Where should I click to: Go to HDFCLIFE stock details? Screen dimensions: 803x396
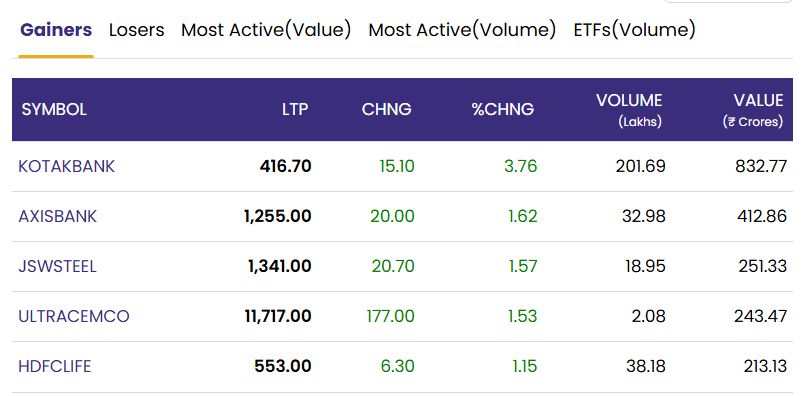click(55, 366)
